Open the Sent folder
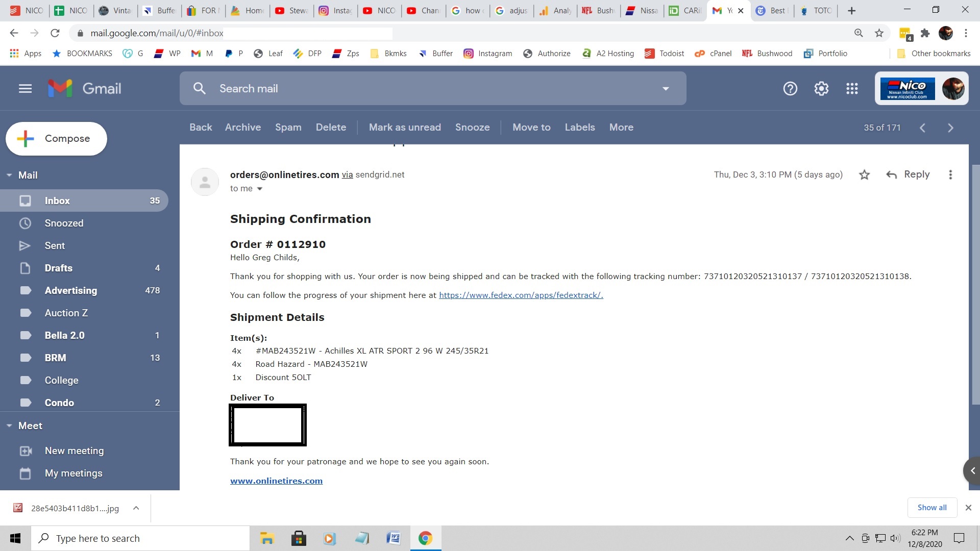980x551 pixels. [x=84, y=245]
